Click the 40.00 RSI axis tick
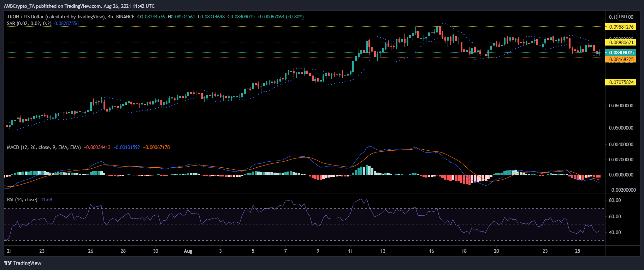This screenshot has width=644, height=270. point(615,232)
